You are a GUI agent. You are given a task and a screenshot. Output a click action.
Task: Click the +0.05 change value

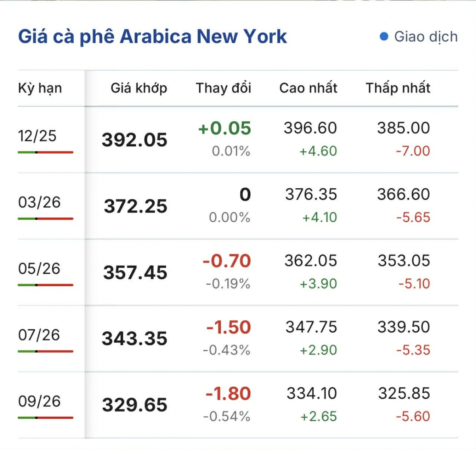coord(225,128)
